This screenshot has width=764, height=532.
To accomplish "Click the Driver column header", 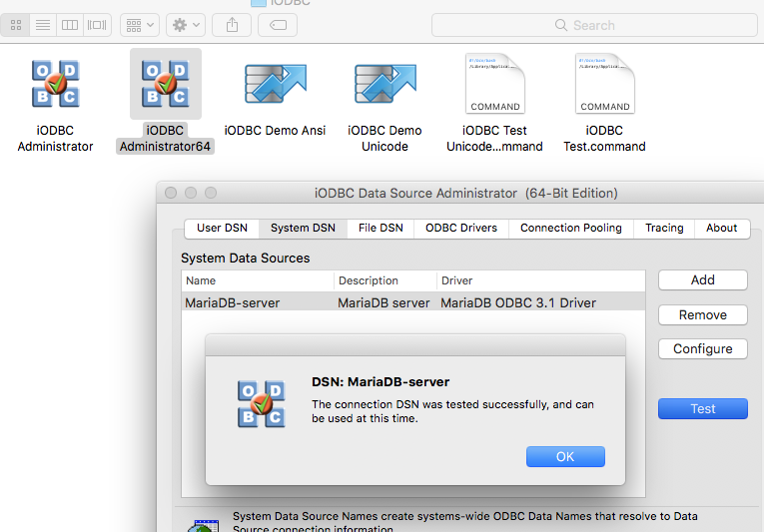I will pyautogui.click(x=541, y=280).
